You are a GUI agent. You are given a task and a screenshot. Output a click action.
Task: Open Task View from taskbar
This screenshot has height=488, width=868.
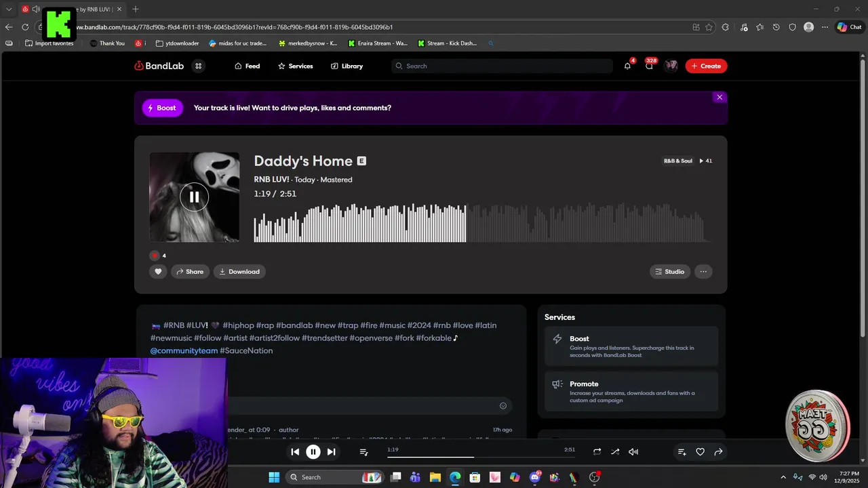point(396,477)
